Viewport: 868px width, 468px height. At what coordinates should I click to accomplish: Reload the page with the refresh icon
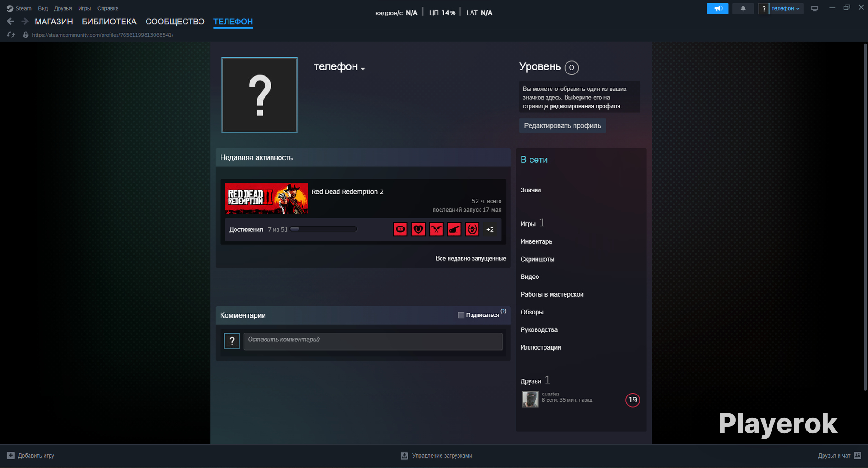11,35
